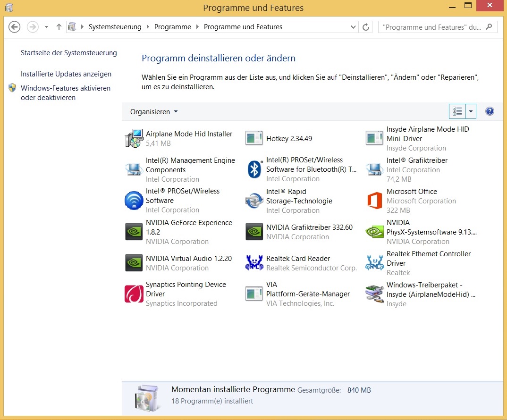Minimize the Programme und Features window
This screenshot has width=507, height=420.
point(452,7)
